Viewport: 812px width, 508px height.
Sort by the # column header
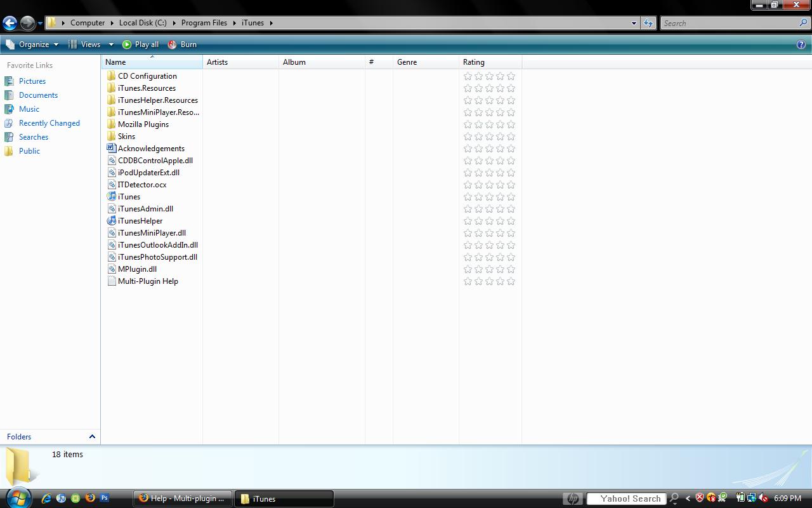(379, 62)
